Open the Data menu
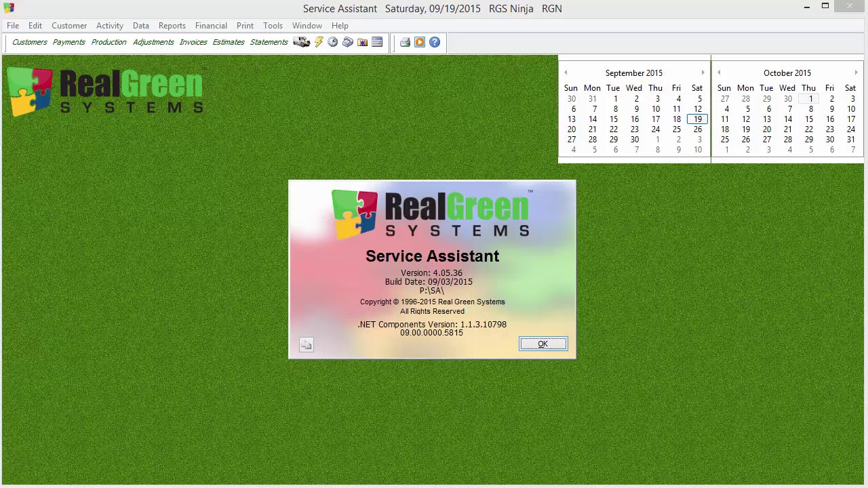Screen dimensions: 868x488 141,26
